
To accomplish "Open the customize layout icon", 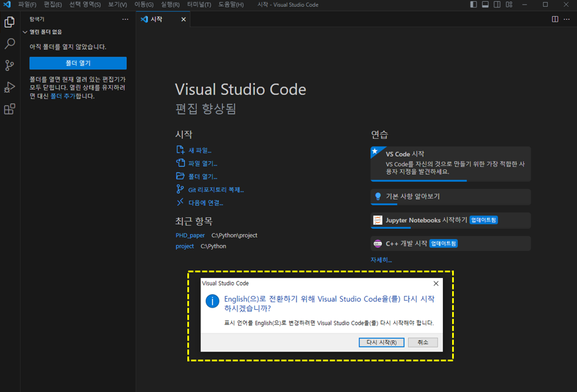I will coord(509,5).
